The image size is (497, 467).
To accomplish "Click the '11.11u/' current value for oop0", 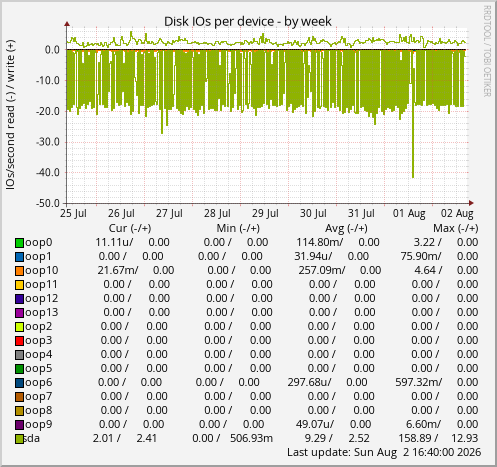I will (114, 242).
